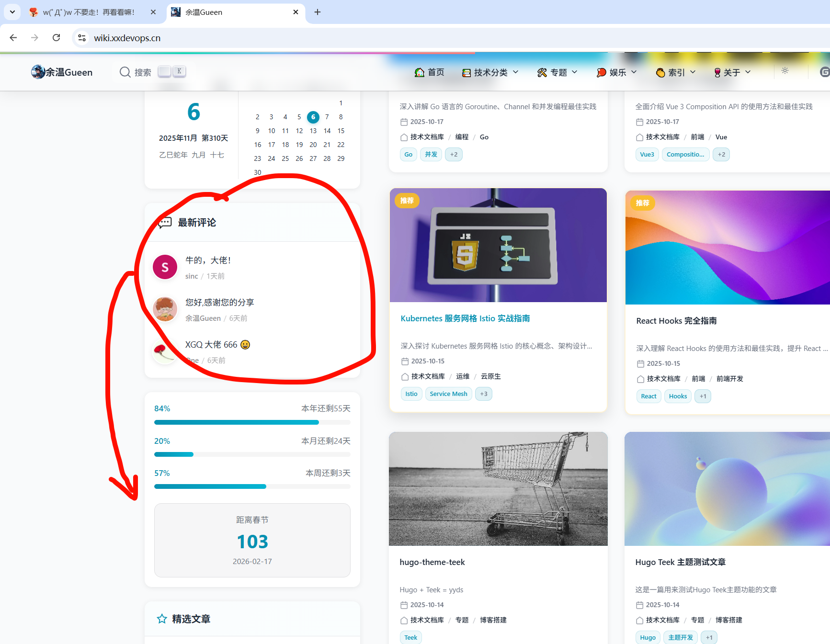The width and height of the screenshot is (830, 644).
Task: Click the 余温Gueen site logo
Action: click(x=62, y=72)
